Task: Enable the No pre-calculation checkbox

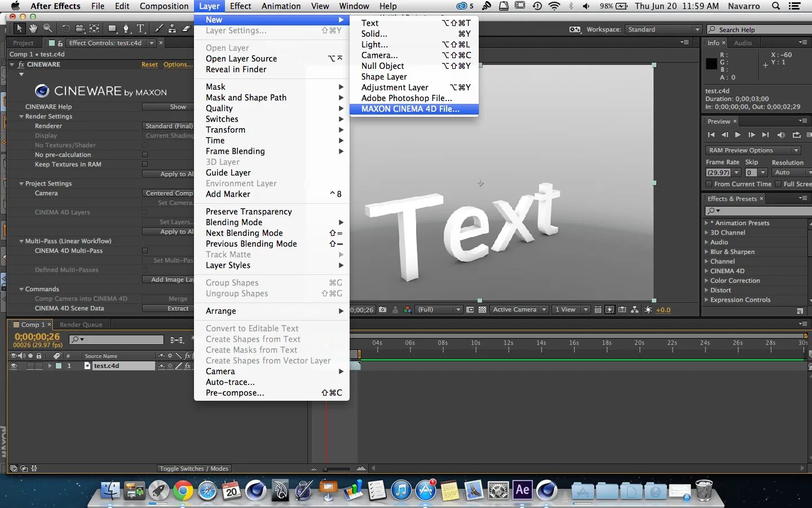Action: pyautogui.click(x=145, y=155)
